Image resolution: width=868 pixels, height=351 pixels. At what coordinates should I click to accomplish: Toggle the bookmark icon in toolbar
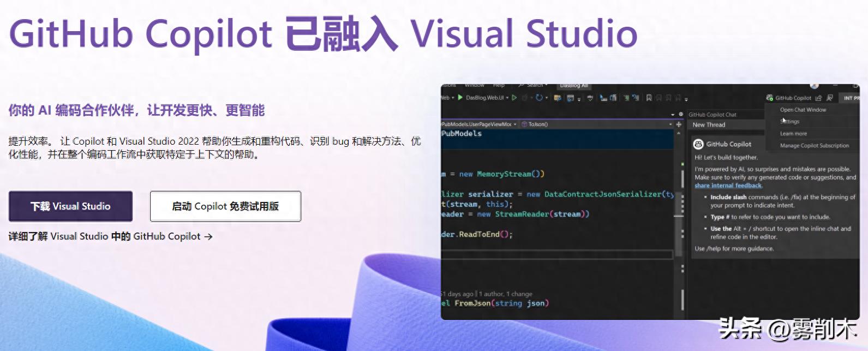[649, 98]
